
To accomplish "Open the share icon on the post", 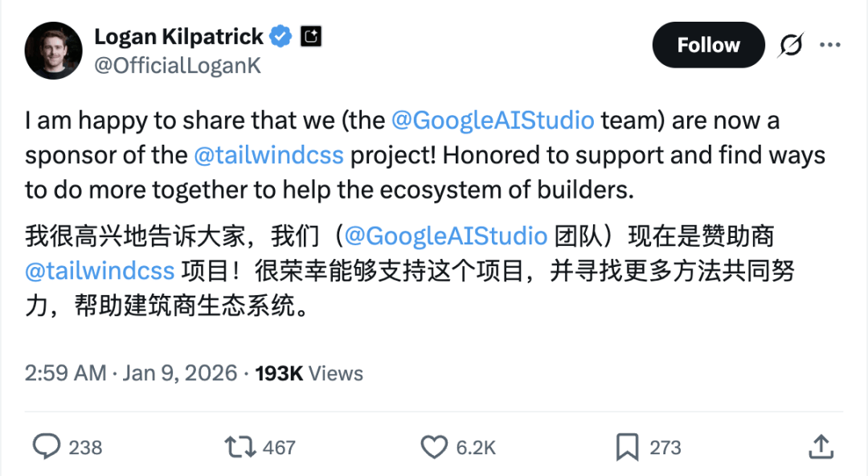I will tap(821, 446).
